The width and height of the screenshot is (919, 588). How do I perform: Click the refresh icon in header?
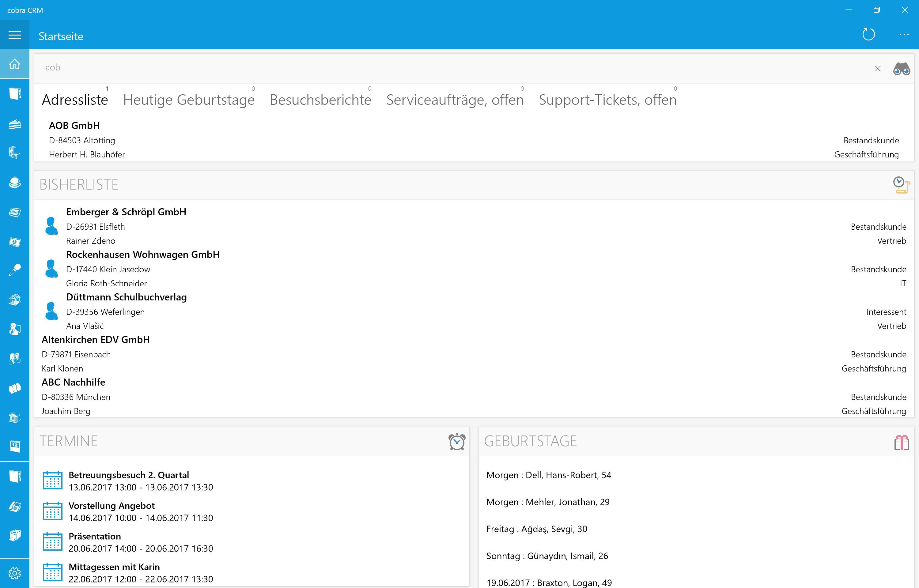click(x=868, y=35)
